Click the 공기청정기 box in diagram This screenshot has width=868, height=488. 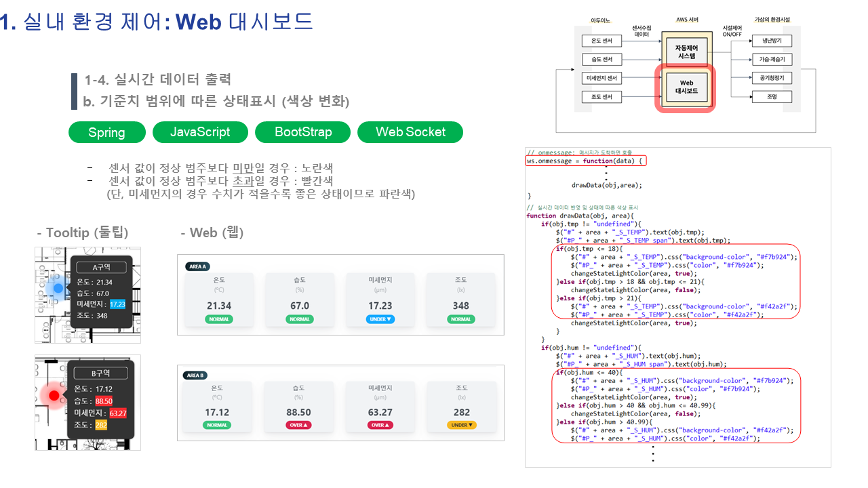click(x=772, y=79)
